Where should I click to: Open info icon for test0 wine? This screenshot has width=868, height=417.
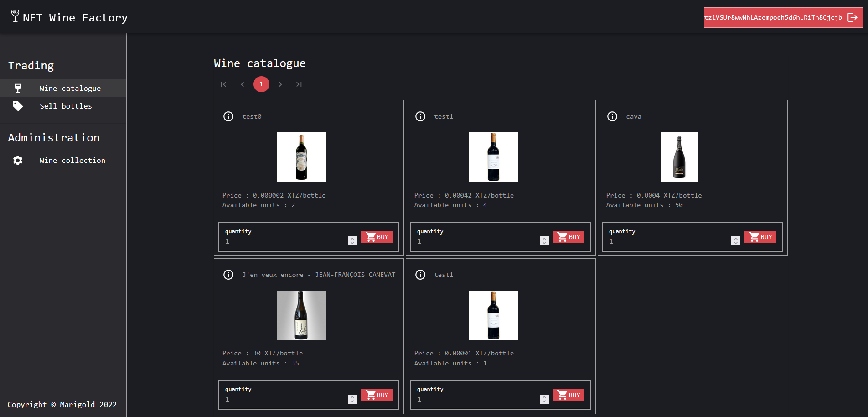point(228,116)
